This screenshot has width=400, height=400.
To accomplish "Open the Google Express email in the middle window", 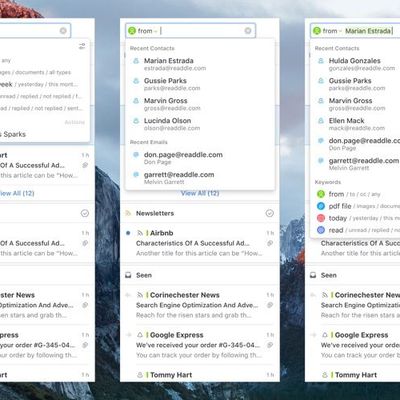I will (200, 345).
